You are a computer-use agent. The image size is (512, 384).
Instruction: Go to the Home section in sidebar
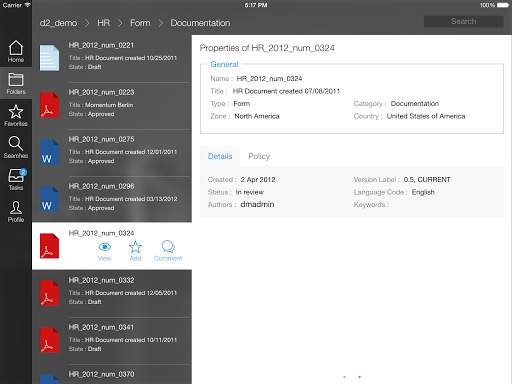16,51
